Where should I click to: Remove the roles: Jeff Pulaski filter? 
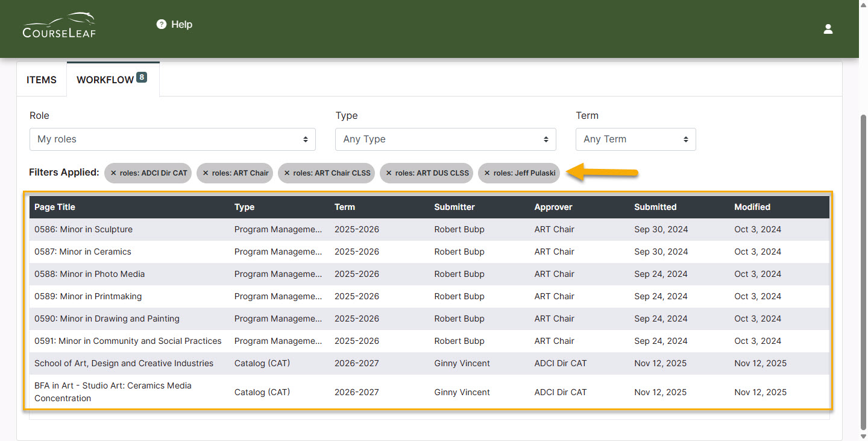point(486,173)
